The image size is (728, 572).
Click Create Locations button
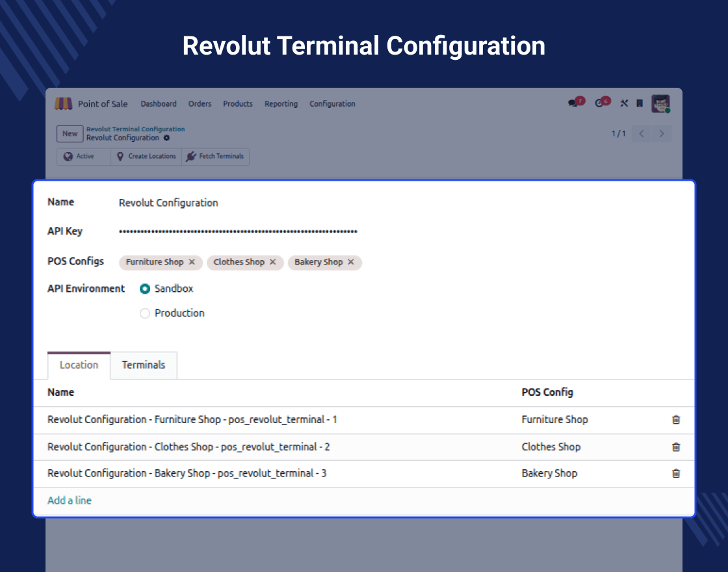pos(146,157)
